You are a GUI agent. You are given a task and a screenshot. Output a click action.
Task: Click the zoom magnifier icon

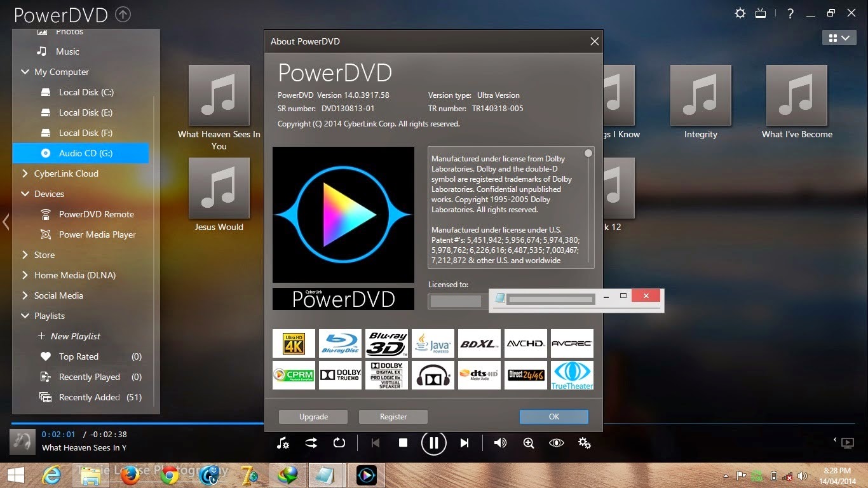[528, 443]
